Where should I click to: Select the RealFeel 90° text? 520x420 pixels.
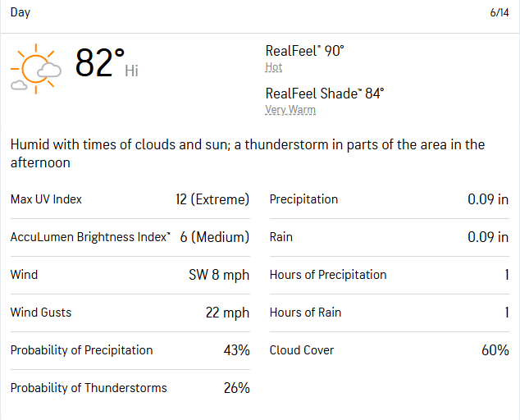(x=305, y=51)
